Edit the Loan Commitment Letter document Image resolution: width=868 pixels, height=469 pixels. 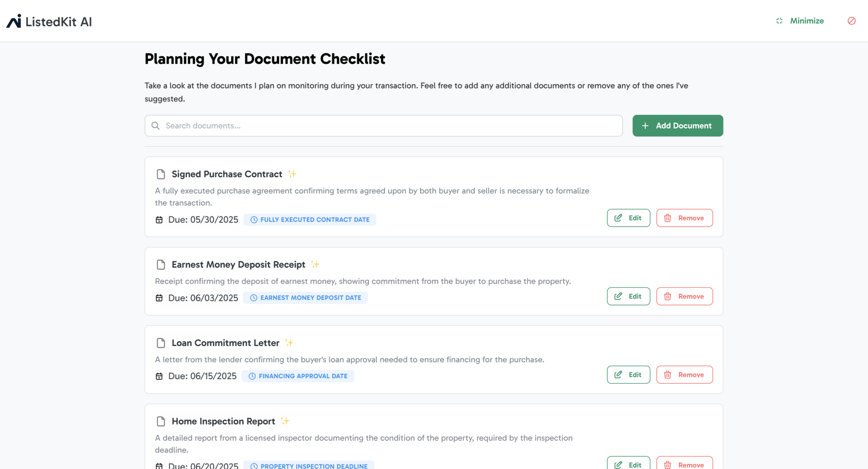coord(628,375)
